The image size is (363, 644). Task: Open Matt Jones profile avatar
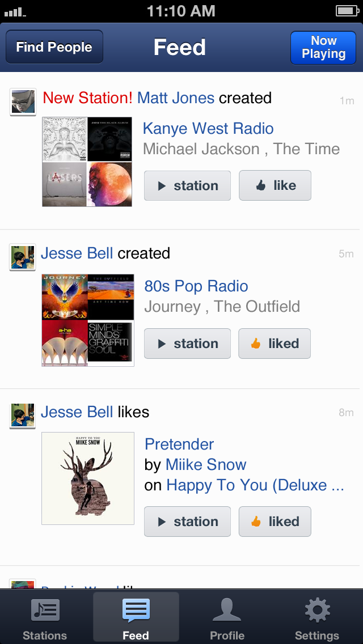23,101
